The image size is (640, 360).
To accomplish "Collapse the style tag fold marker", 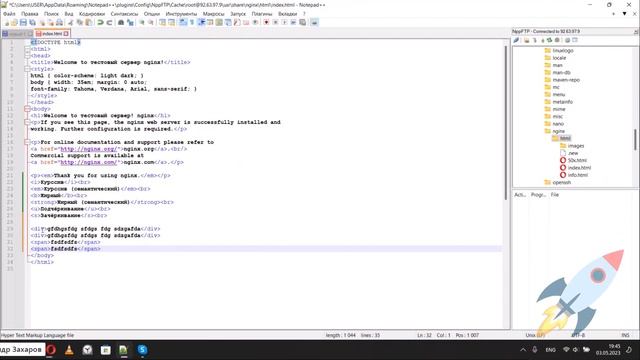I will (x=27, y=69).
